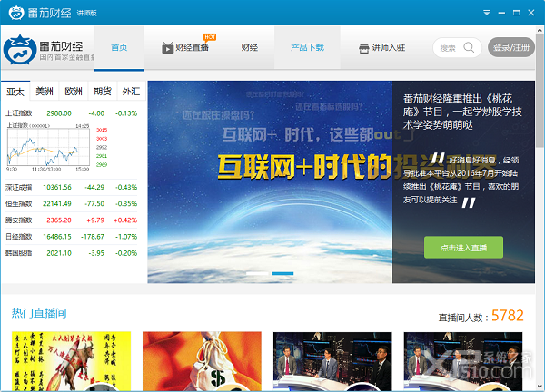Select the first white carousel indicator
This screenshot has width=545, height=392.
(x=257, y=274)
